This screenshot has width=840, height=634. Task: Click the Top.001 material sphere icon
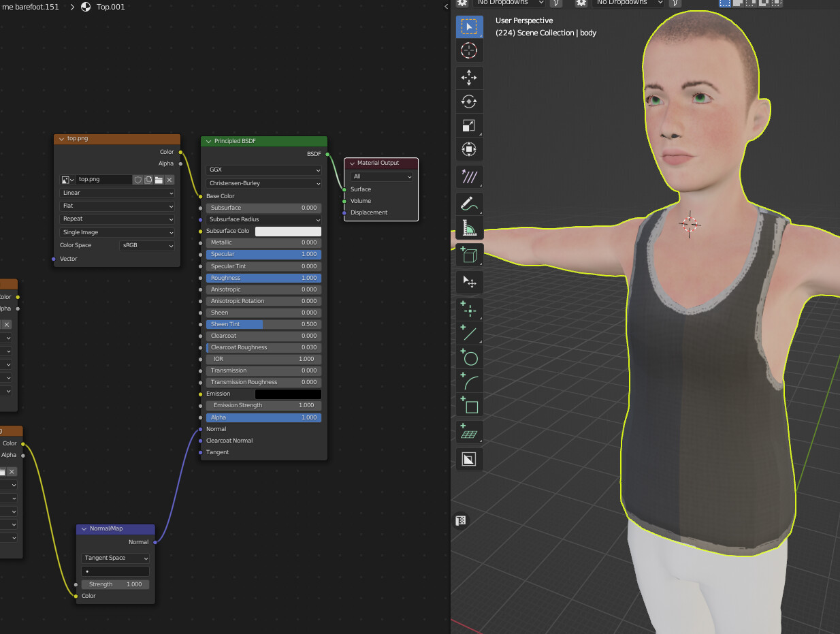pyautogui.click(x=86, y=7)
